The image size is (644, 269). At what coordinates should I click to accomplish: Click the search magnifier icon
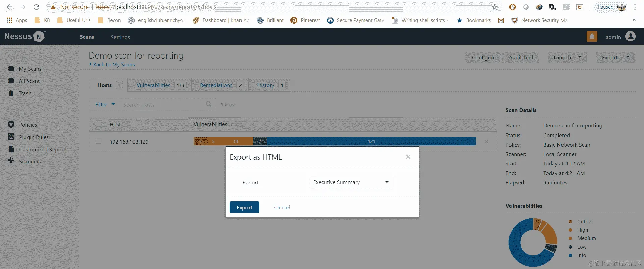pos(208,104)
